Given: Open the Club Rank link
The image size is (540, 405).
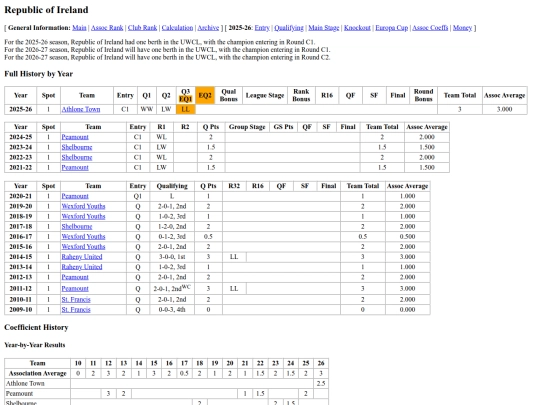Looking at the screenshot, I should point(142,28).
